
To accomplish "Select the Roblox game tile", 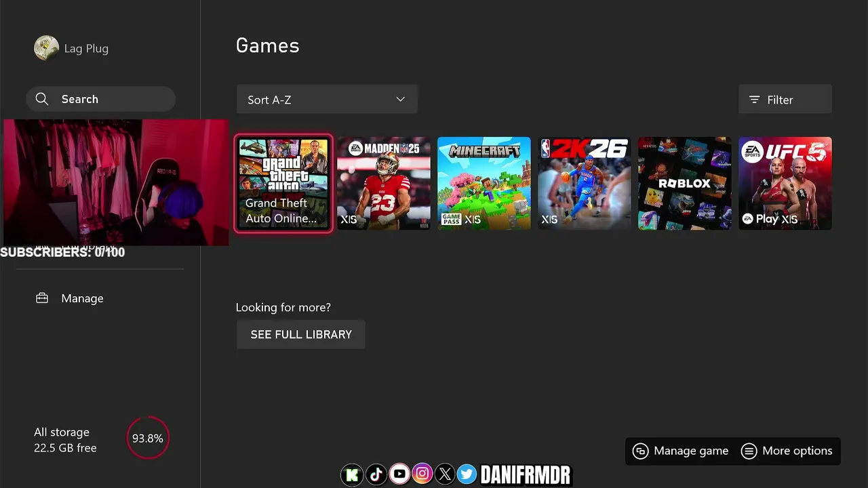I will point(685,183).
